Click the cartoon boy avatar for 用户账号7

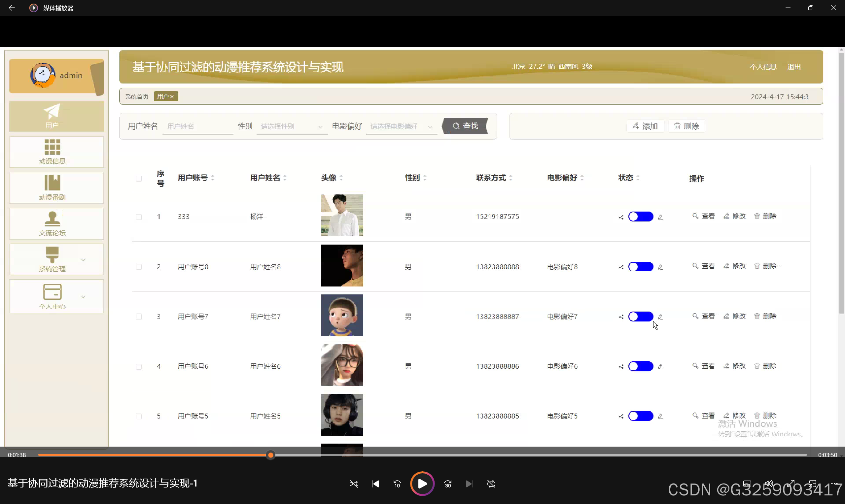tap(342, 315)
